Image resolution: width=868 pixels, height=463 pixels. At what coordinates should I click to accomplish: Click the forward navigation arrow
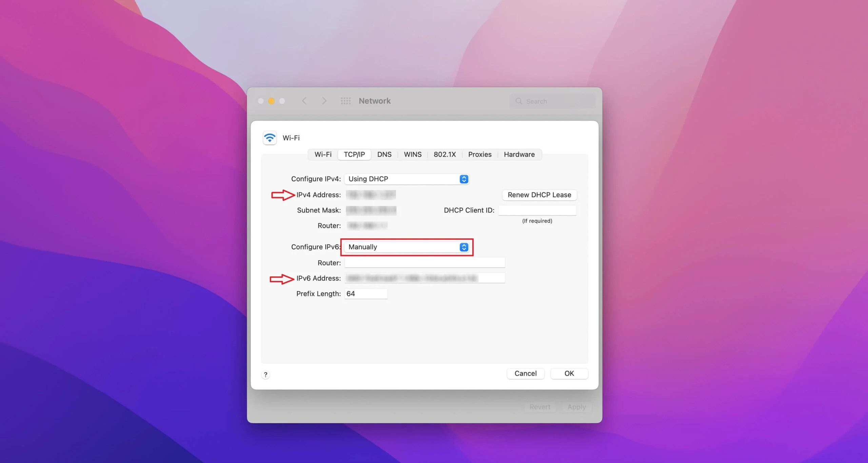(x=324, y=101)
